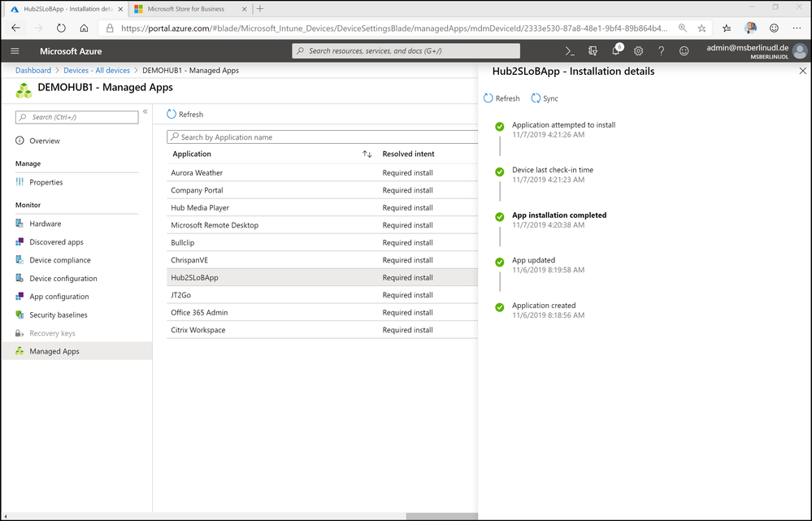Refresh the Installation details panel
The height and width of the screenshot is (521, 812).
pos(502,98)
